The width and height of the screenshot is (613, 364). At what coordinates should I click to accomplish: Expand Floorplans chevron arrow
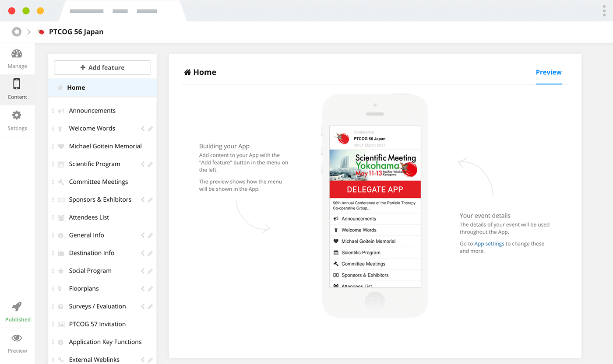pos(142,289)
